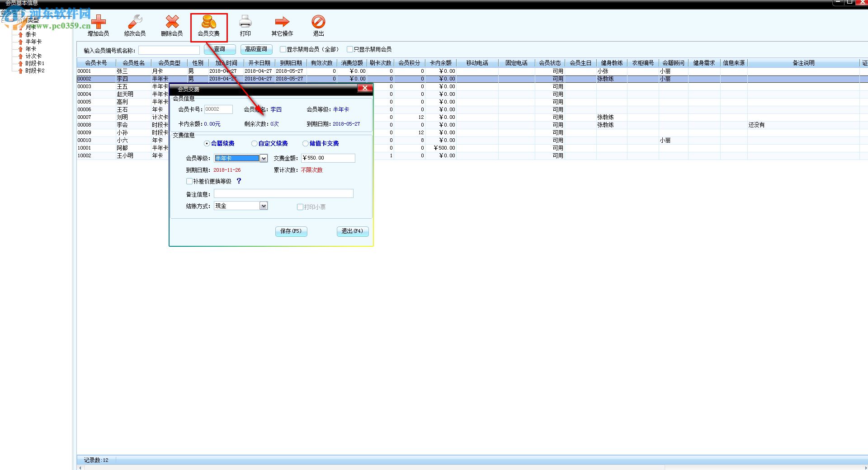Open 高级查询 advanced search
The height and width of the screenshot is (470, 868).
click(x=256, y=49)
